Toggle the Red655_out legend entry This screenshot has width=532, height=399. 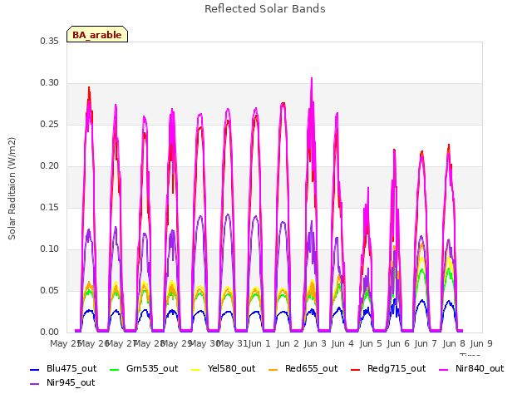pyautogui.click(x=303, y=369)
